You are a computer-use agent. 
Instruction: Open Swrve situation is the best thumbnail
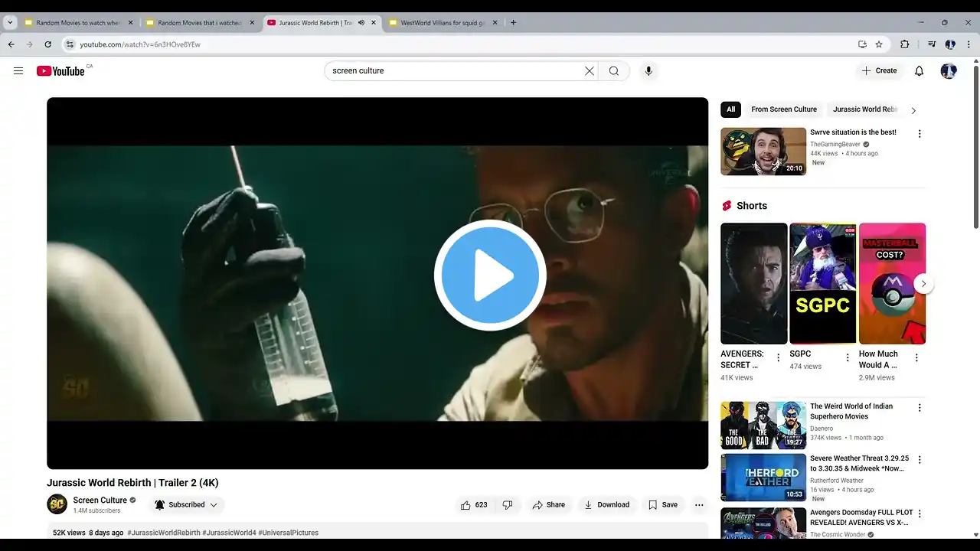coord(763,152)
